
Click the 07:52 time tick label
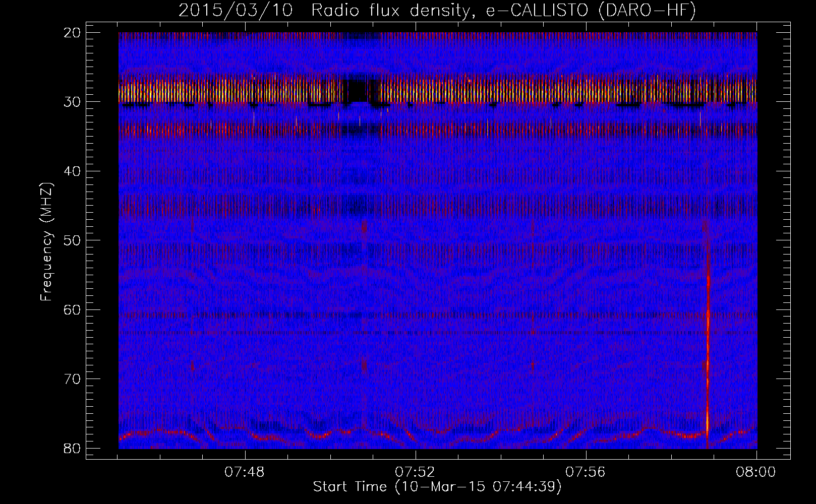tap(415, 472)
